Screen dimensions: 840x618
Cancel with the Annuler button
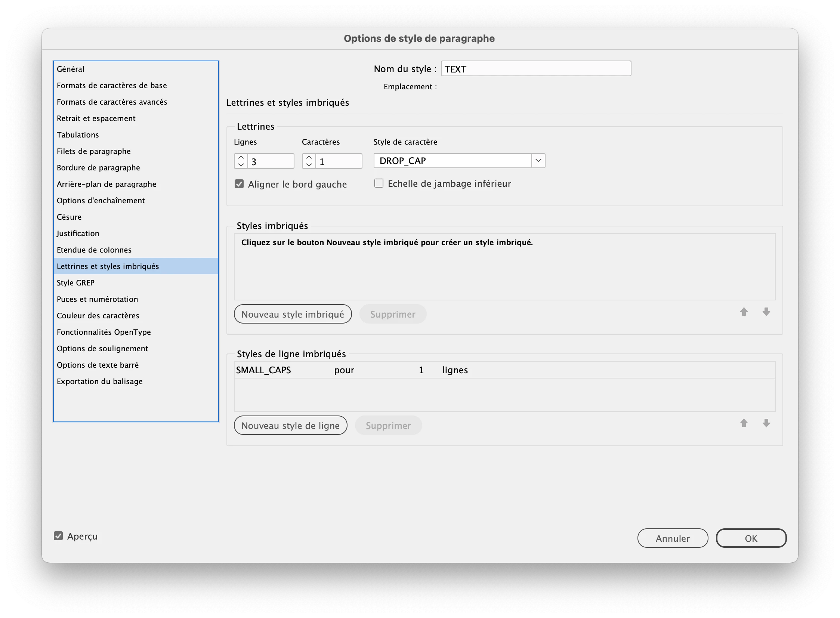672,538
